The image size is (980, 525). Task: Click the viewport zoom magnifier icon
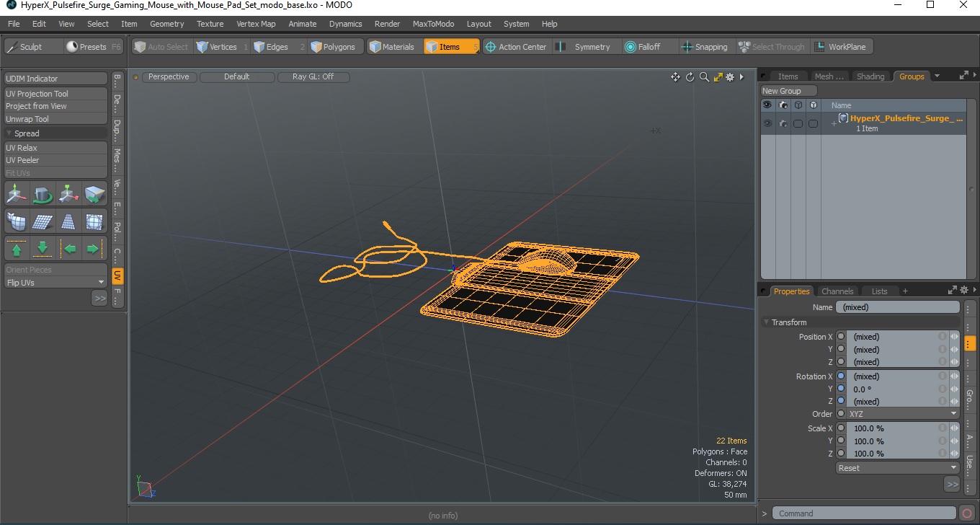[x=704, y=77]
